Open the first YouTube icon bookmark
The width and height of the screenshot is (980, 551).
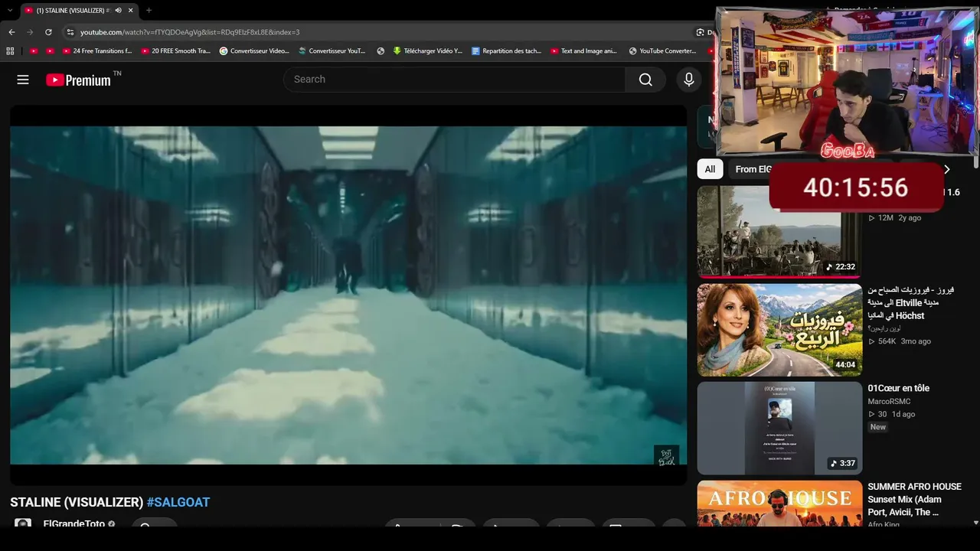click(x=34, y=51)
